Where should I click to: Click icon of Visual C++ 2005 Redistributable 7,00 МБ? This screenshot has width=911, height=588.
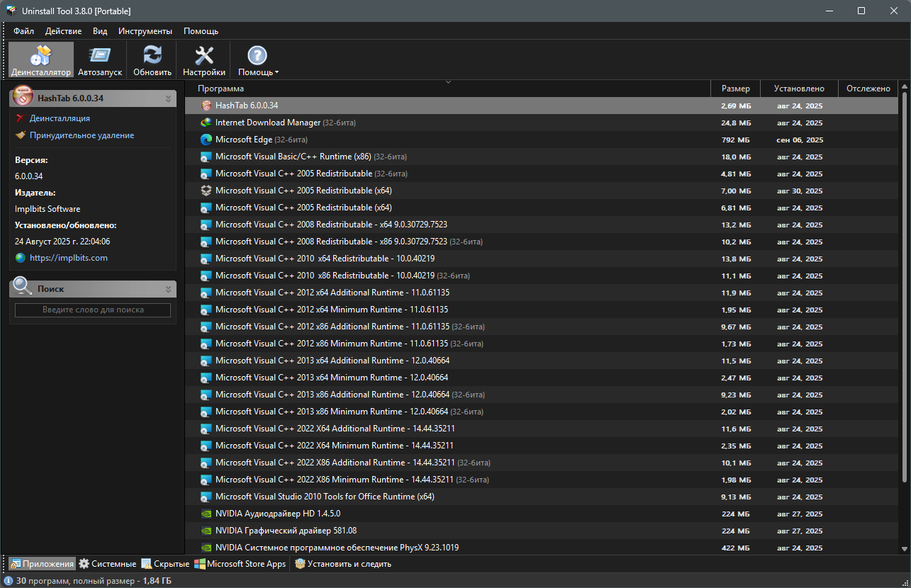point(206,191)
